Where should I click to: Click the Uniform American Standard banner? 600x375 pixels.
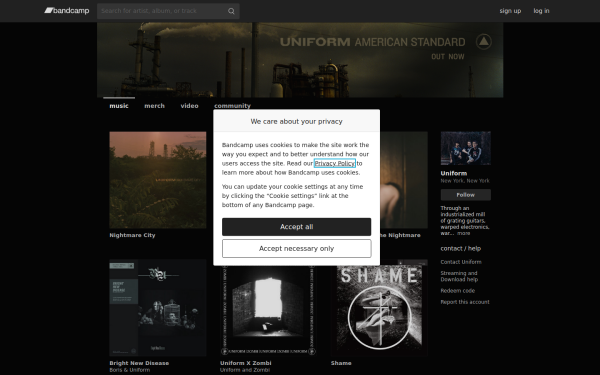tap(300, 60)
